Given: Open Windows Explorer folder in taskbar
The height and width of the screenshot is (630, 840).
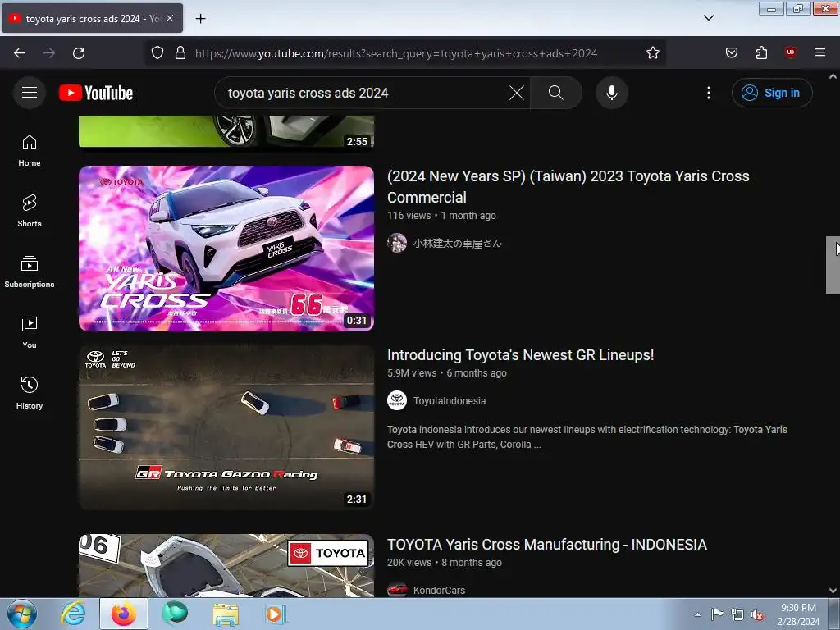Looking at the screenshot, I should (226, 614).
